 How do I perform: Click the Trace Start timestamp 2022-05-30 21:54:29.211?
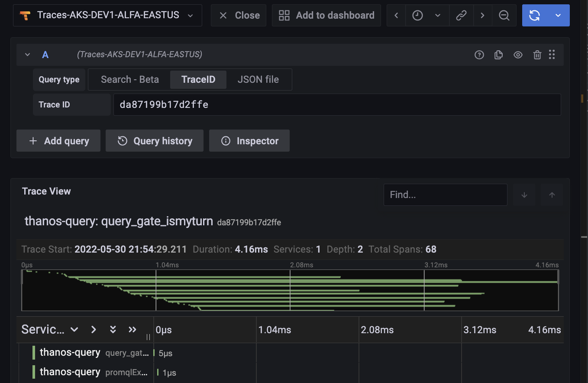tap(131, 249)
